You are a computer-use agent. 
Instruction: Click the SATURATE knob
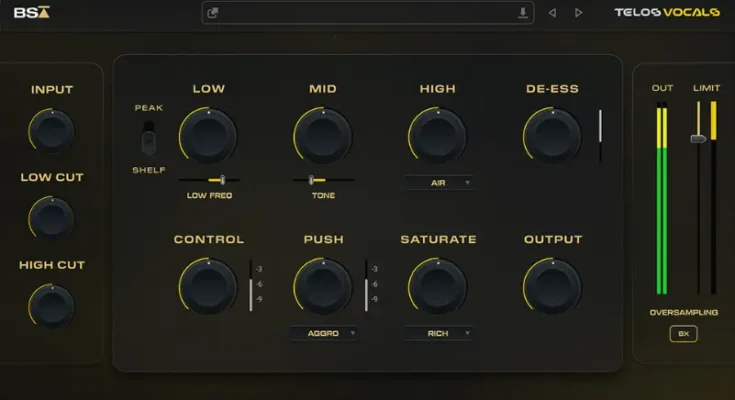437,286
